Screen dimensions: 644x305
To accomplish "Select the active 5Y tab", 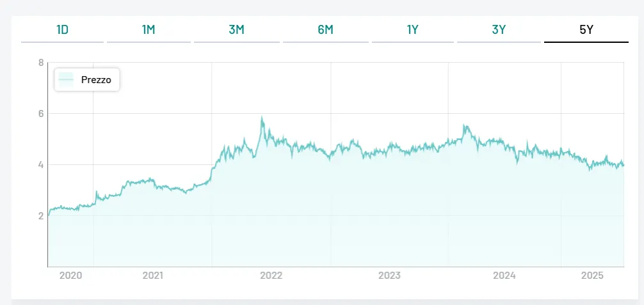I will click(x=586, y=29).
